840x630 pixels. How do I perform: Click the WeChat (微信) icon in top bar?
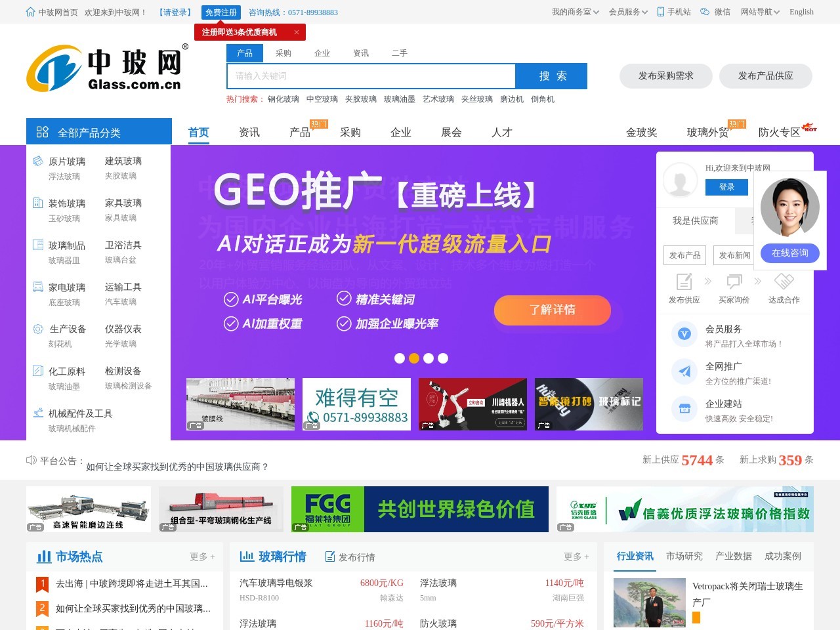[706, 12]
